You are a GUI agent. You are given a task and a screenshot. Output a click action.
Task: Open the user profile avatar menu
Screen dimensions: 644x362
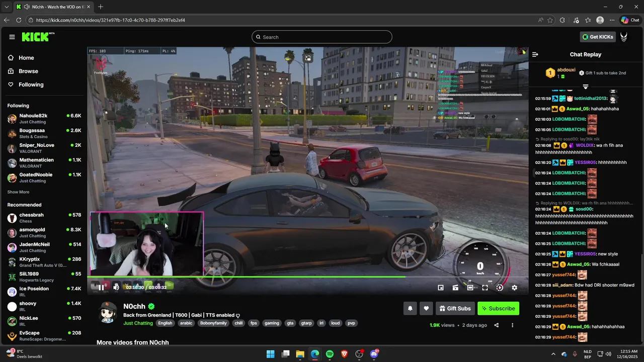coord(624,37)
